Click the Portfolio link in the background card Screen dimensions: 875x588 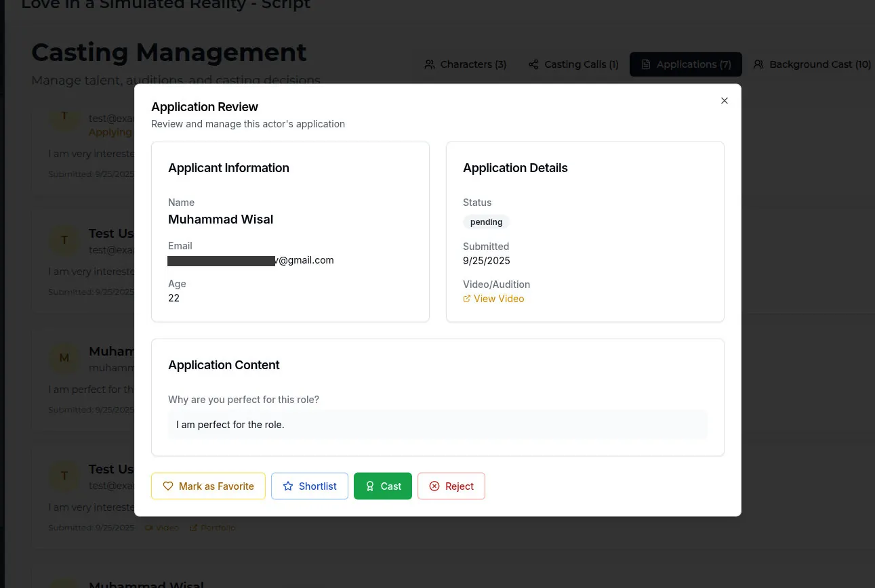tap(212, 528)
